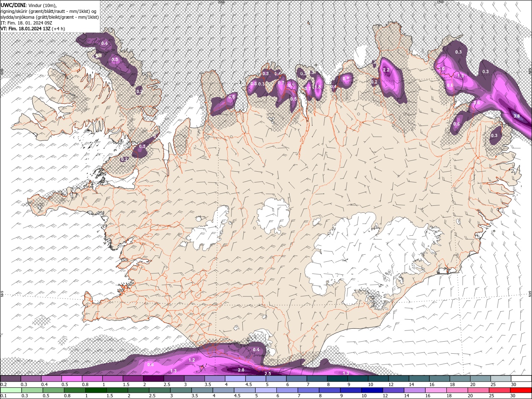532x399 pixels.
Task: Click the '10' label in the lower legend row
Action: (x=364, y=397)
